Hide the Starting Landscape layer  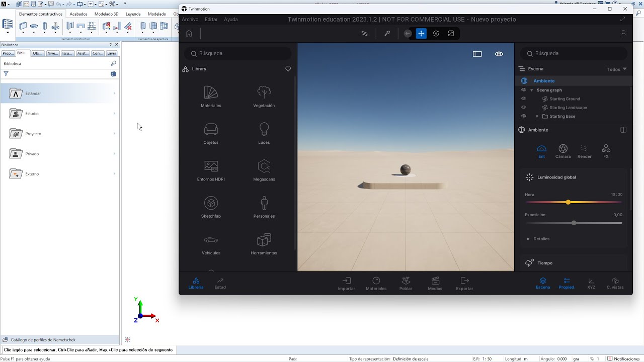pyautogui.click(x=524, y=107)
